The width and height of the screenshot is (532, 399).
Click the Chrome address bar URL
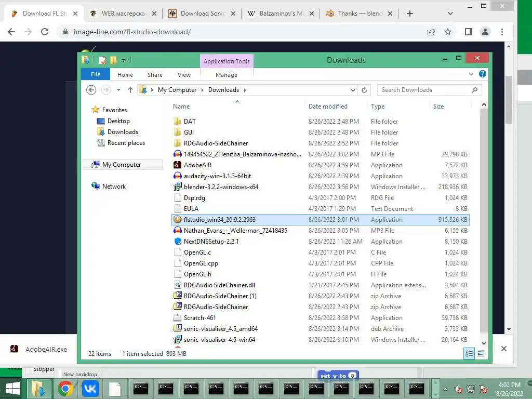(x=132, y=32)
